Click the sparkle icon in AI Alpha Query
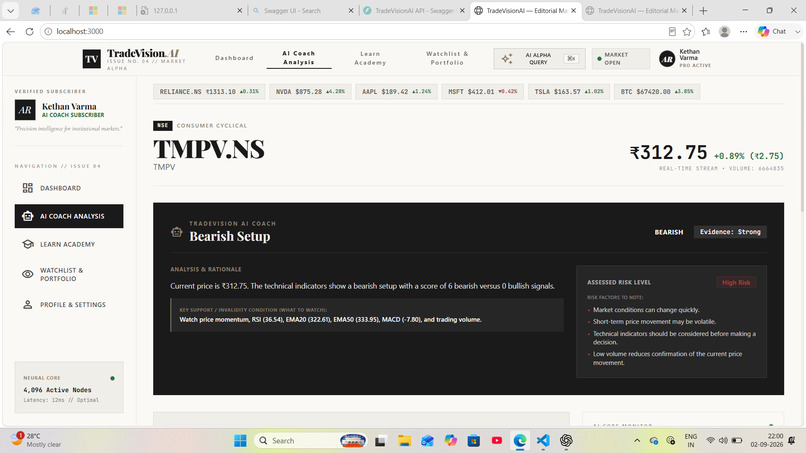The width and height of the screenshot is (806, 453). click(x=507, y=59)
